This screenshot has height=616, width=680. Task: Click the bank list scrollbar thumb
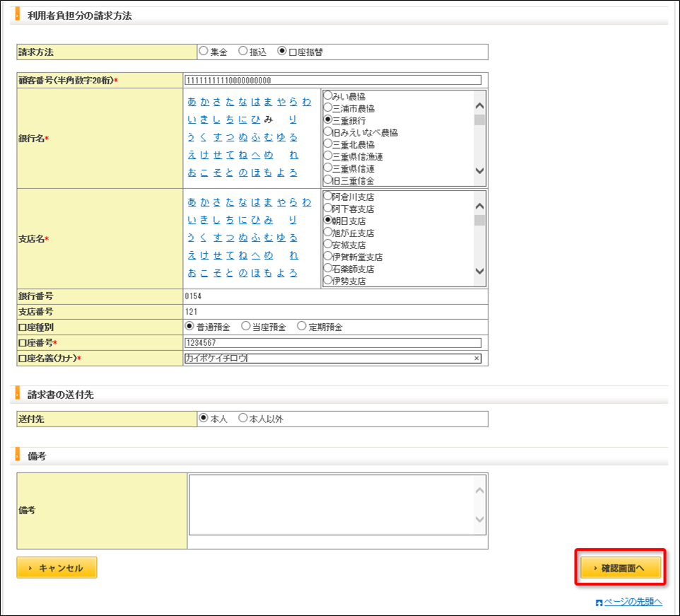(x=480, y=120)
